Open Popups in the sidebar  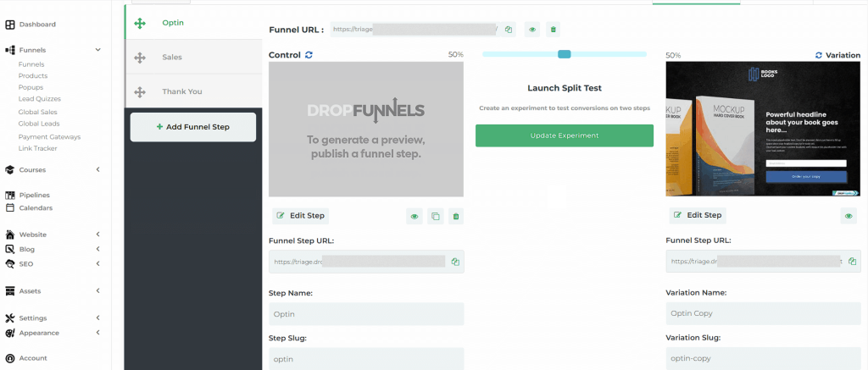pyautogui.click(x=31, y=87)
